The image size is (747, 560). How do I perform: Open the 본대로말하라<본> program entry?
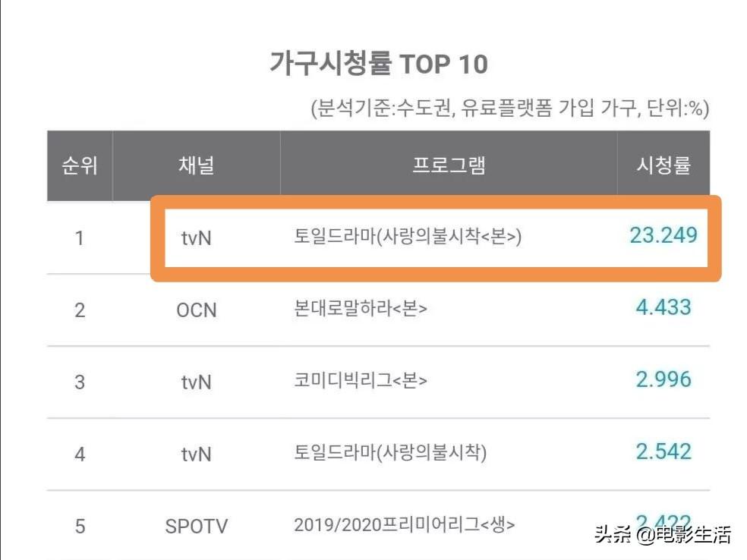360,310
